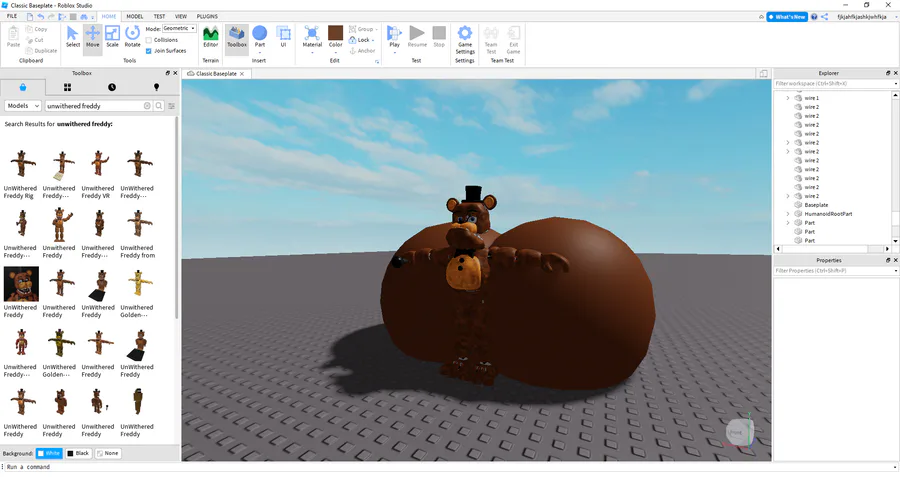This screenshot has height=477, width=900.
Task: Click the Resume test button
Action: (x=417, y=36)
